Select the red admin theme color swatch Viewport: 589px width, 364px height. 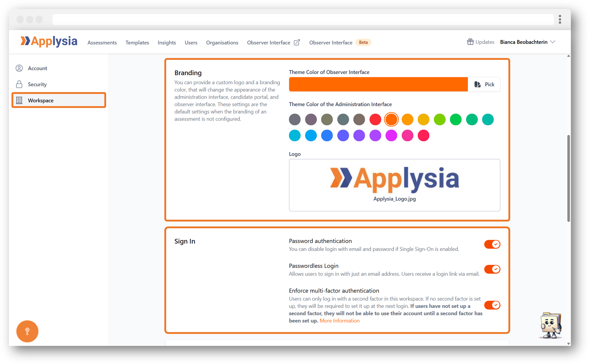[375, 120]
